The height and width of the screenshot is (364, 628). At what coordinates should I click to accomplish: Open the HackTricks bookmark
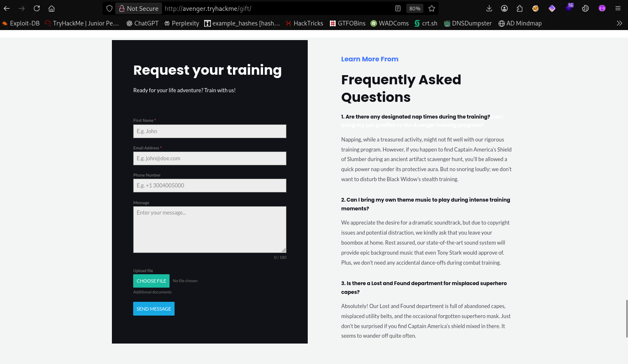coord(304,23)
